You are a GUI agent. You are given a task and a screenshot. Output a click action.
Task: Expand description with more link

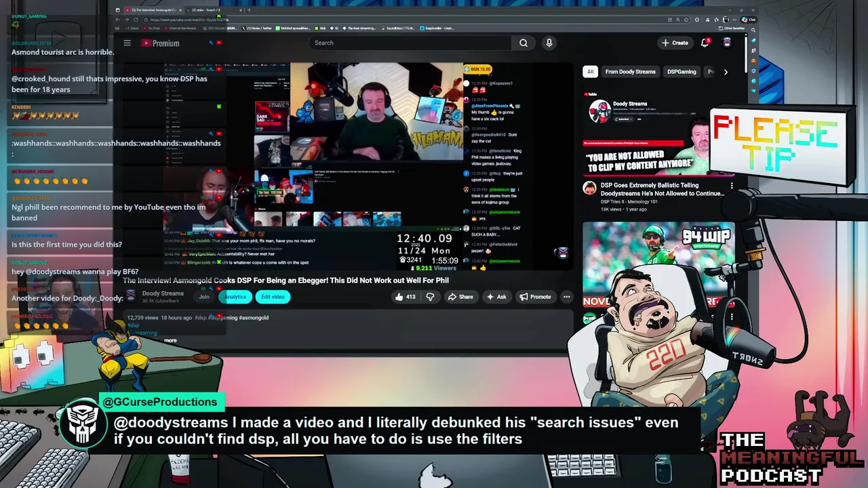170,340
